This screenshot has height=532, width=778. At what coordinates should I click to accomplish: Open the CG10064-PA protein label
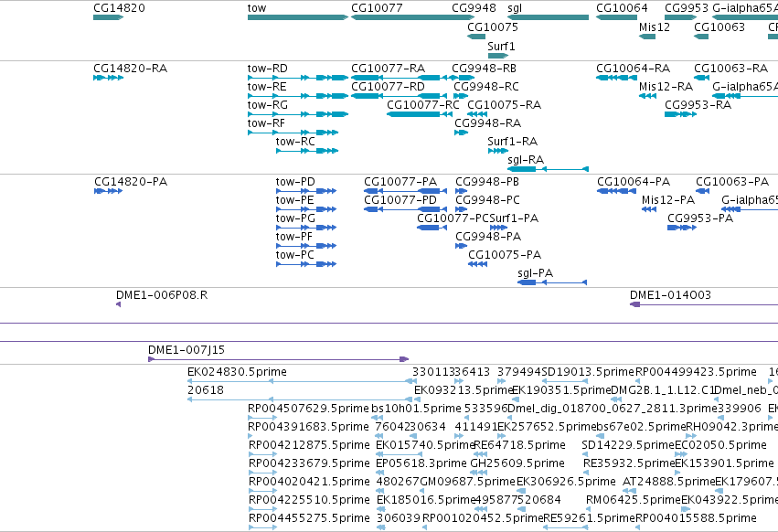tap(634, 182)
